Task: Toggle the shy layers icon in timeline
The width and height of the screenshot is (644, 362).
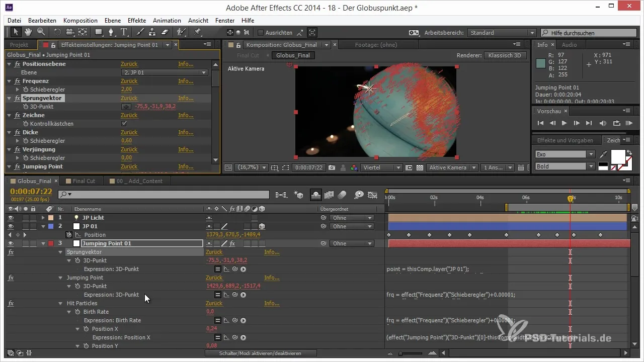Action: 317,195
